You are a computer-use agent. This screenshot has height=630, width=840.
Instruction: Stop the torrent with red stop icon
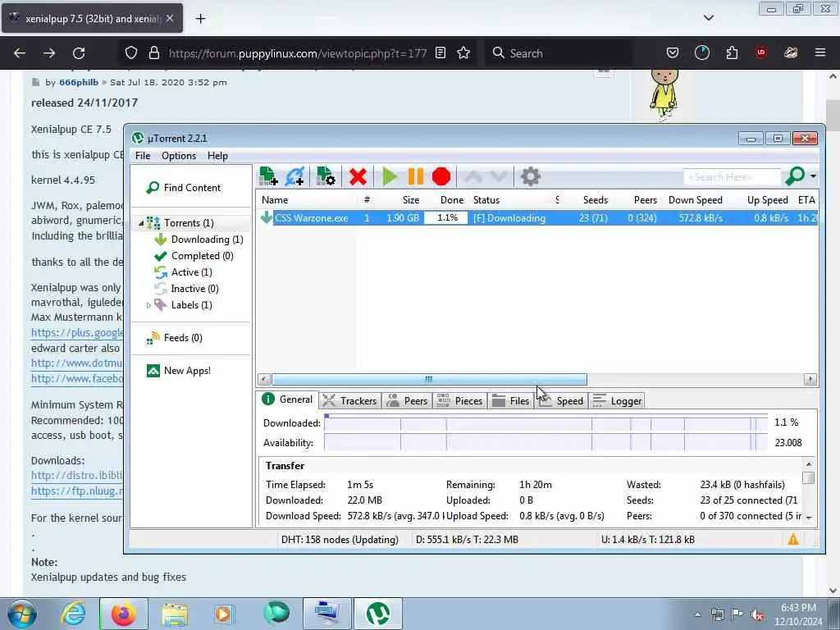click(441, 177)
